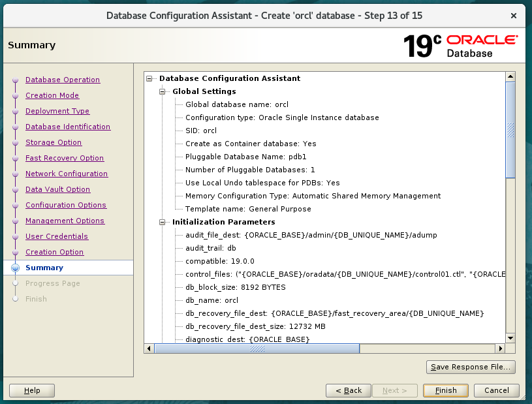The width and height of the screenshot is (532, 404).
Task: Click the vertical scrollbar down arrow
Action: tap(510, 338)
